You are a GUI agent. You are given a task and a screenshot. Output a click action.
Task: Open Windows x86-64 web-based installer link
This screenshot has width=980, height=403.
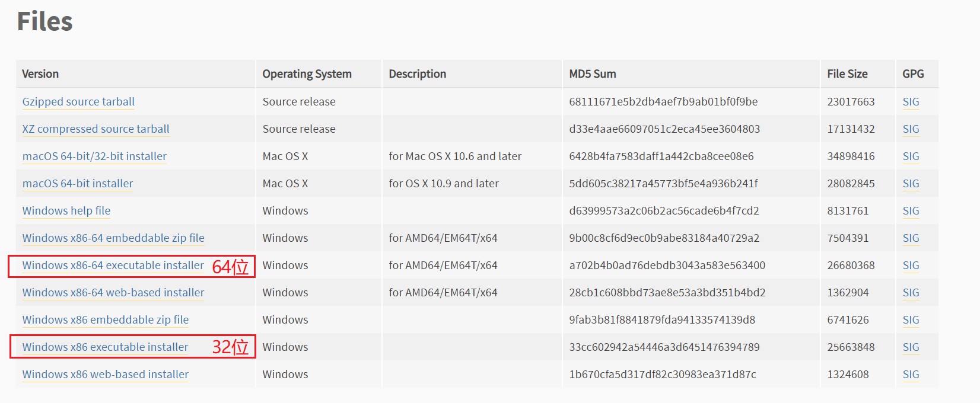tap(113, 293)
